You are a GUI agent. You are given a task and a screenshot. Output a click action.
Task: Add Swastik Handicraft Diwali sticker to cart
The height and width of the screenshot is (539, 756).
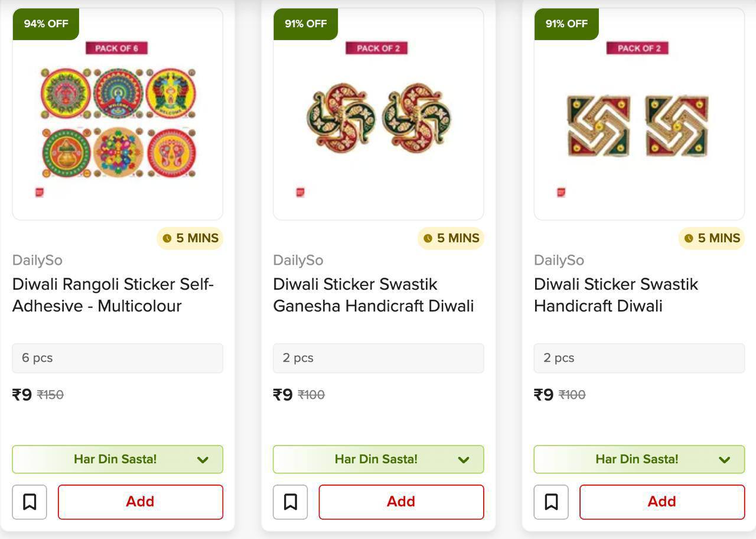pyautogui.click(x=661, y=502)
